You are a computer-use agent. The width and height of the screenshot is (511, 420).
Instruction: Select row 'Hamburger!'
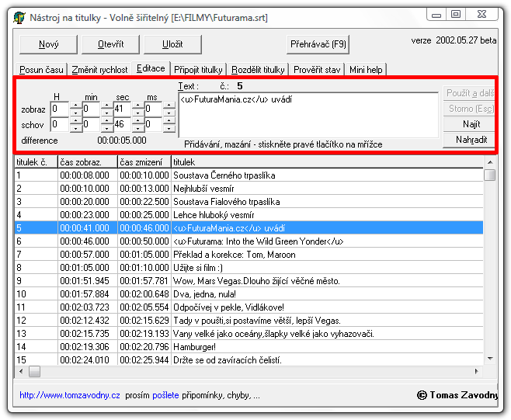[249, 347]
